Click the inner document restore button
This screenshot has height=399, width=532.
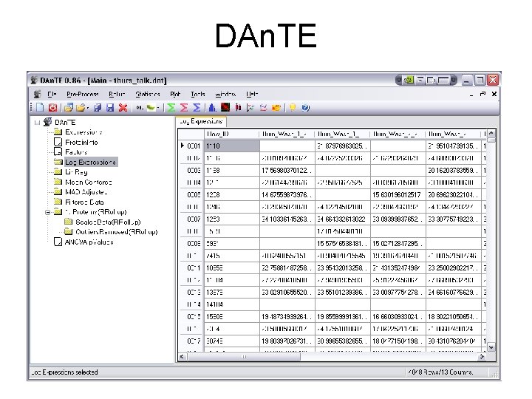coord(482,94)
